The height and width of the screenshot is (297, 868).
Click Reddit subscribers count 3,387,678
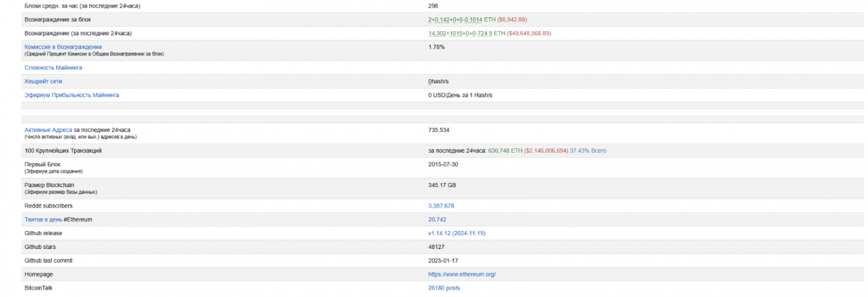441,206
